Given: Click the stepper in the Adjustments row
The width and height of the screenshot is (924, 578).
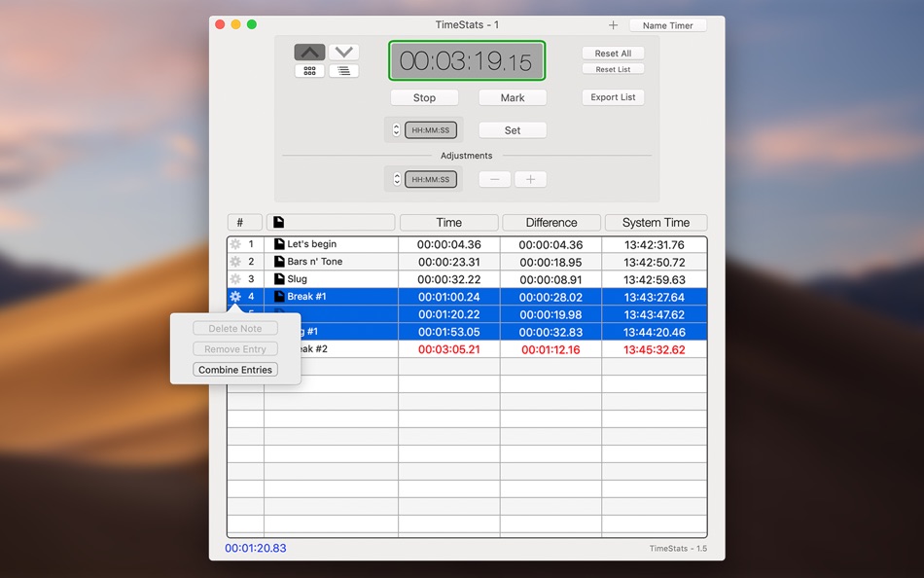Looking at the screenshot, I should pos(397,179).
